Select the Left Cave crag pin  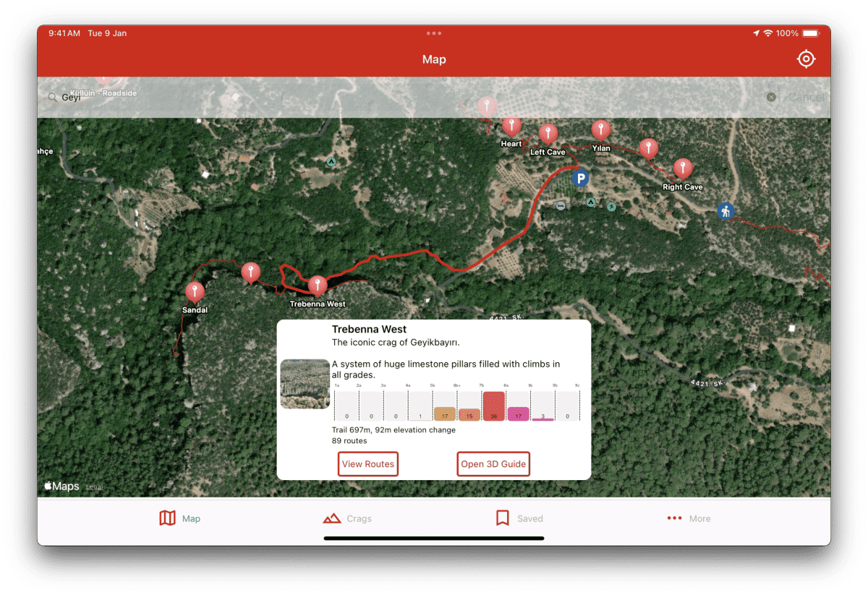click(548, 134)
